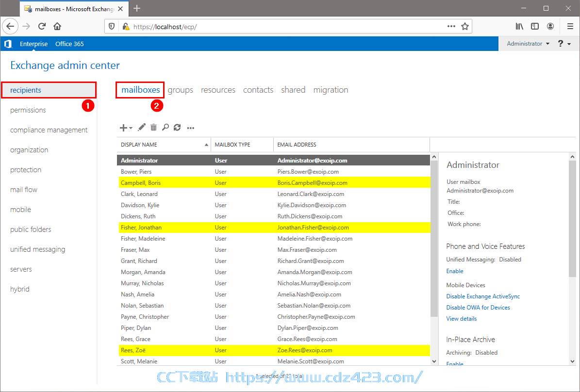Viewport: 580px width, 392px height.
Task: Open the mail flow section
Action: pyautogui.click(x=24, y=190)
